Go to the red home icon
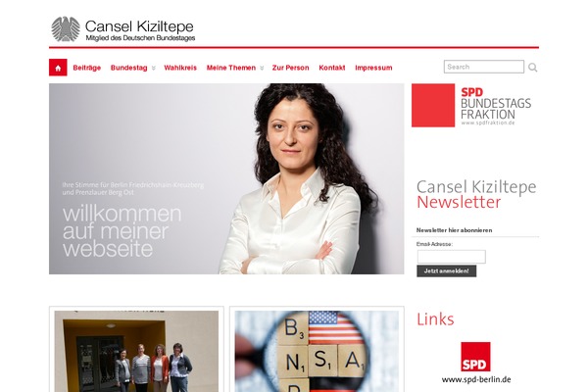Image resolution: width=588 pixels, height=392 pixels. coord(58,68)
